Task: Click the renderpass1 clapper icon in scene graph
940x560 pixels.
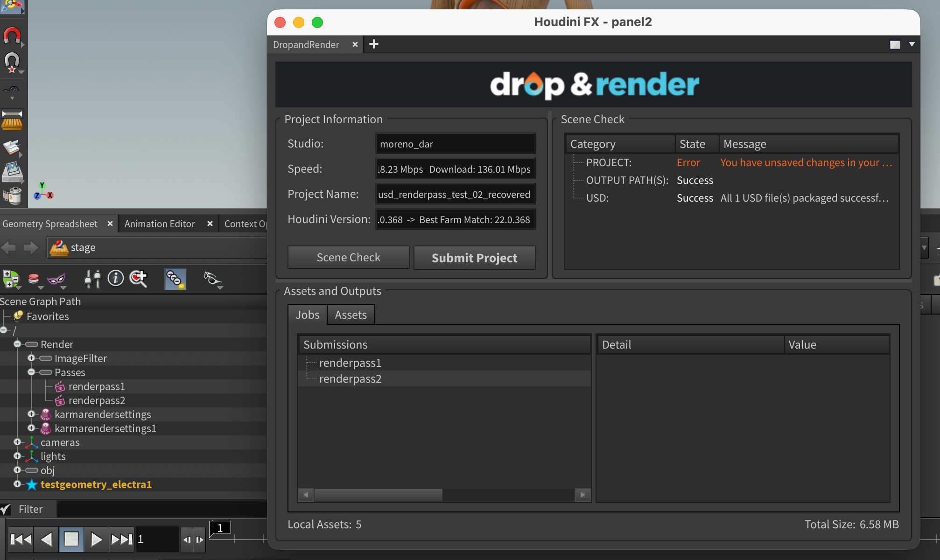Action: (x=60, y=386)
